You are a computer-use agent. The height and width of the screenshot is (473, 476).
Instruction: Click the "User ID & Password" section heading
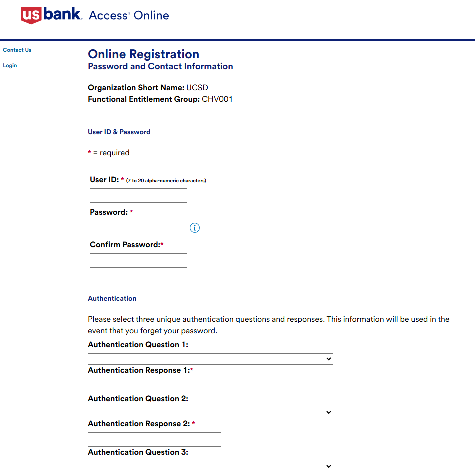coord(119,132)
